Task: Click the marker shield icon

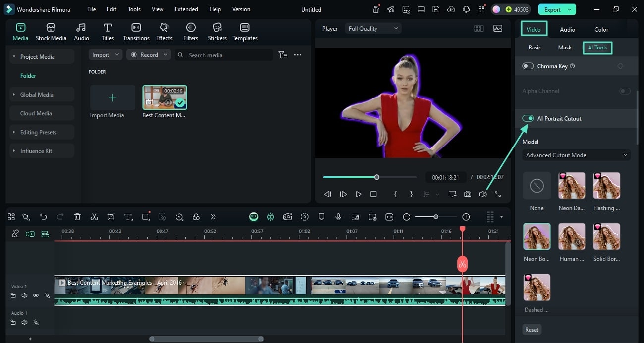Action: tap(322, 217)
